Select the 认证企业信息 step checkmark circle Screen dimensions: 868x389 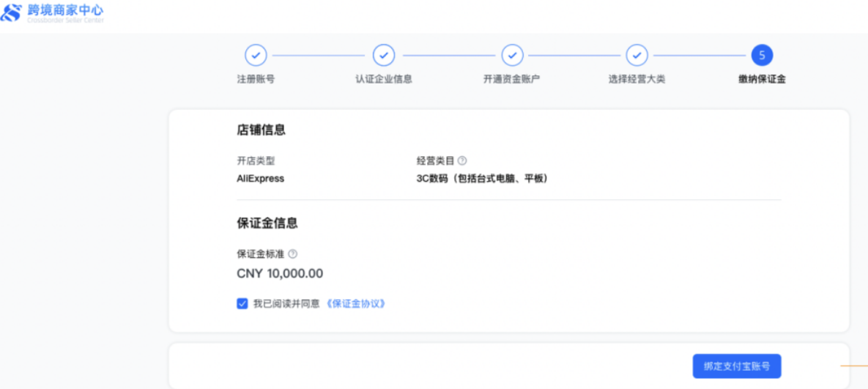point(384,56)
